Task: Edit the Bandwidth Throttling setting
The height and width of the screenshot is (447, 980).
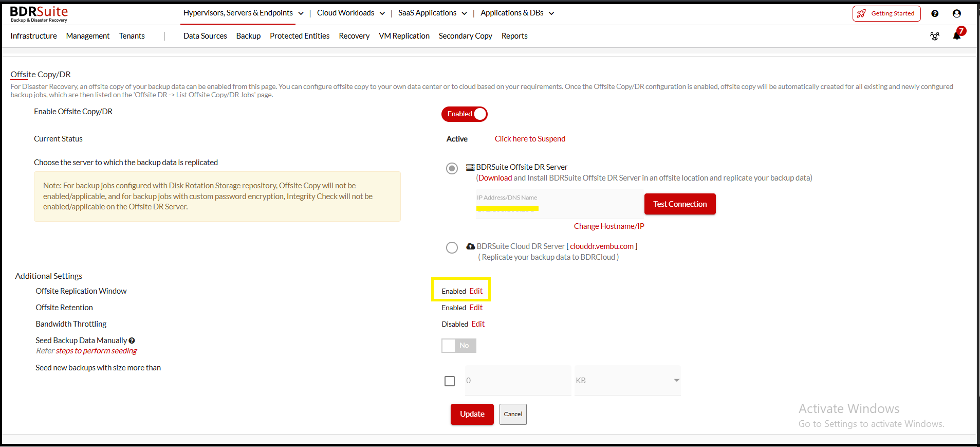Action: (478, 324)
